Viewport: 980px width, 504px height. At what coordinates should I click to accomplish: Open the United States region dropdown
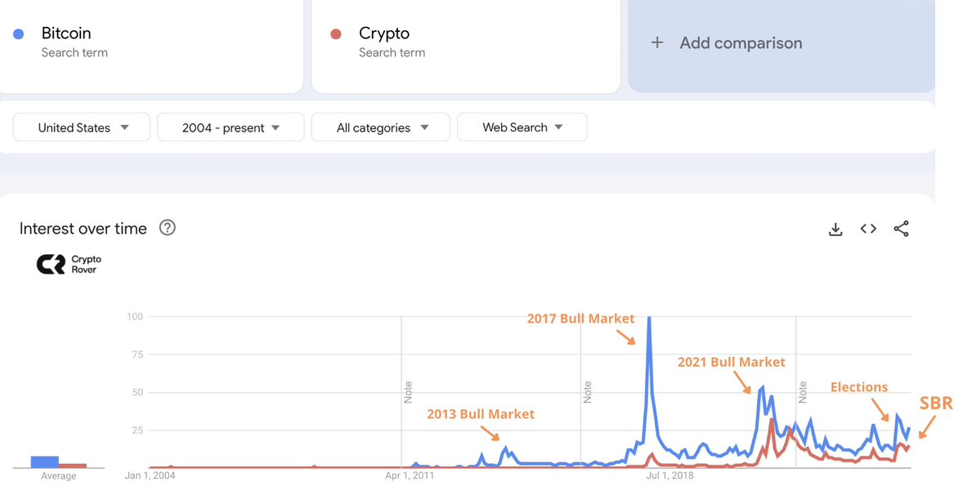(x=82, y=127)
